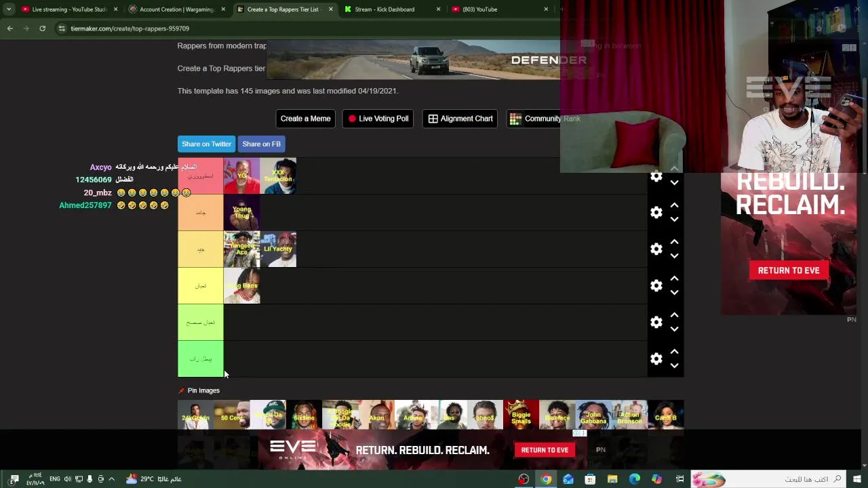The width and height of the screenshot is (868, 488).
Task: Go back in browser history
Action: (9, 28)
